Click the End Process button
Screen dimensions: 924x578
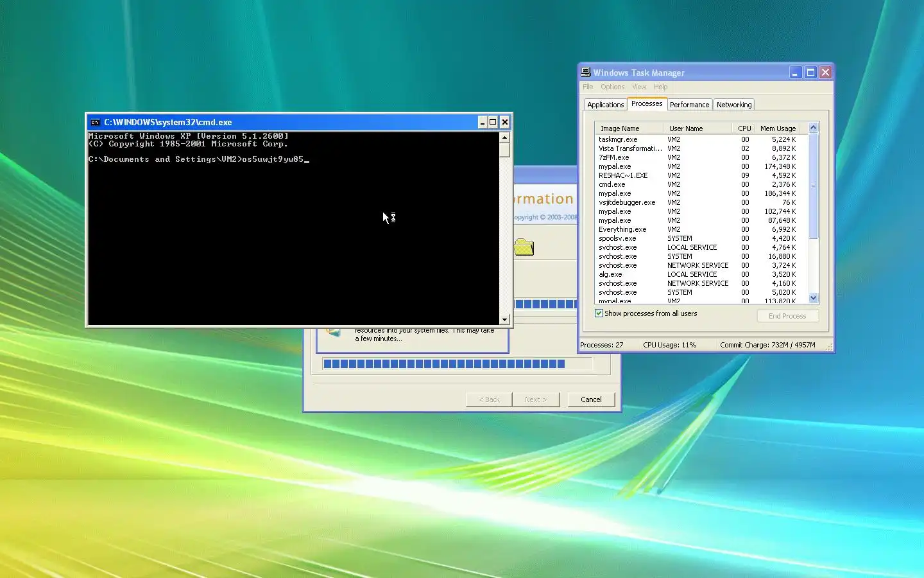point(787,316)
